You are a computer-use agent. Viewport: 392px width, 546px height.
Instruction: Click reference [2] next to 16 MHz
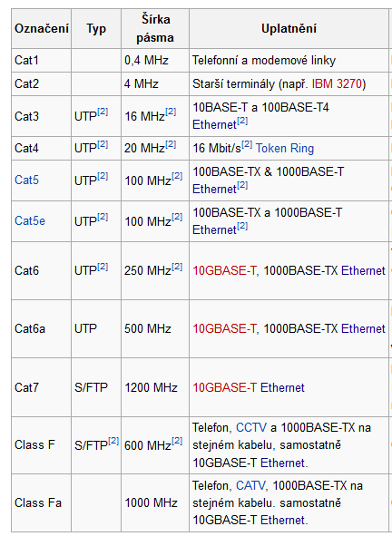tap(171, 112)
